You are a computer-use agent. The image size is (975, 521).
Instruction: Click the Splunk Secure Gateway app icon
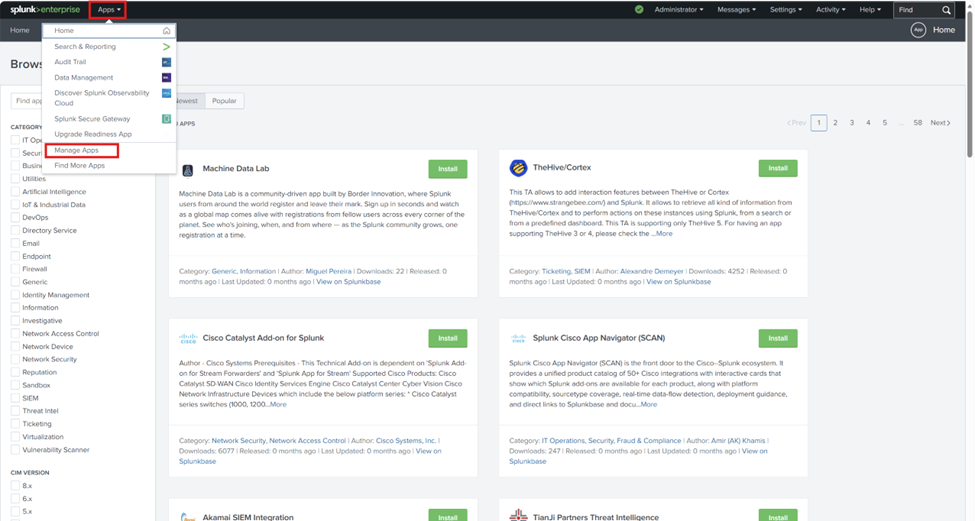pos(166,119)
